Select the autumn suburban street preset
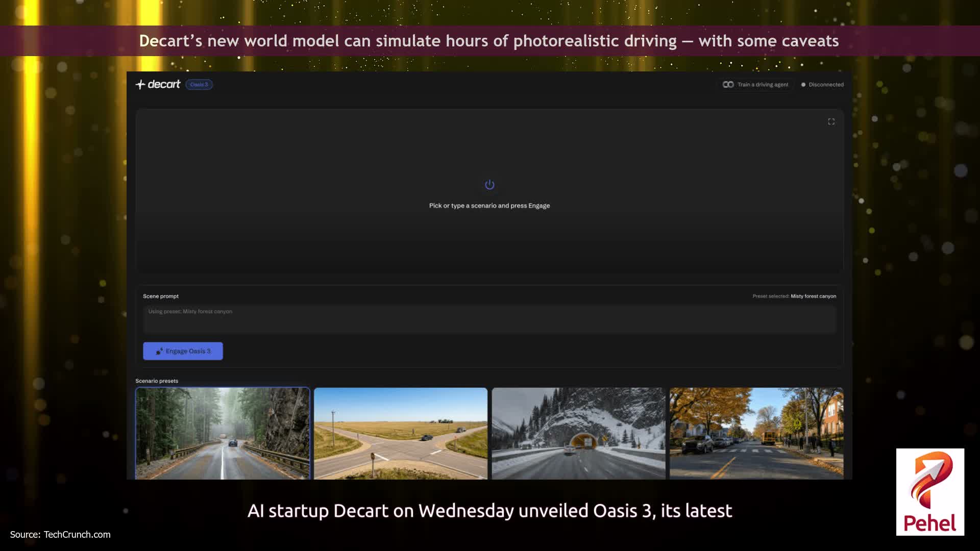This screenshot has width=980, height=551. [756, 433]
